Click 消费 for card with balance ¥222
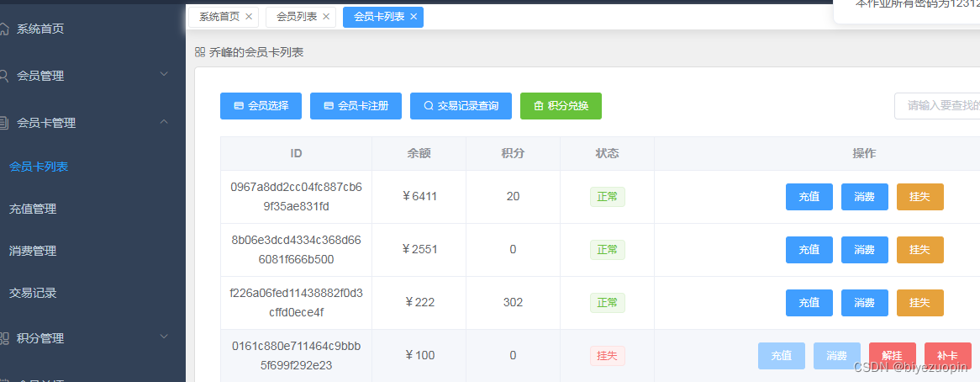Viewport: 980px width, 382px height. click(864, 303)
